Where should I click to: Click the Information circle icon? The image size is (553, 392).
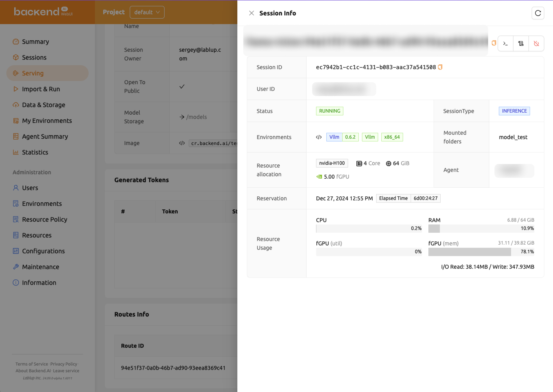point(16,283)
